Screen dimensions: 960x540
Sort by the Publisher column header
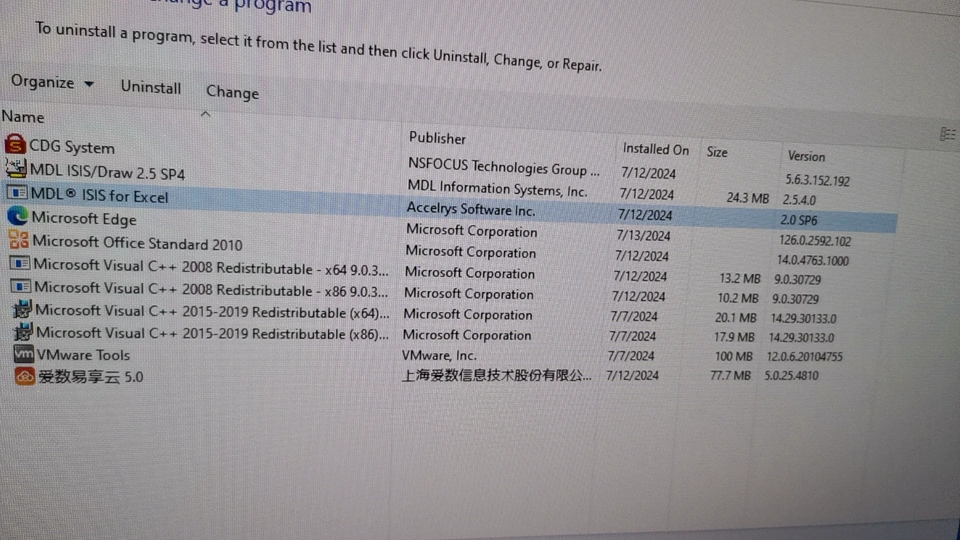(x=437, y=138)
